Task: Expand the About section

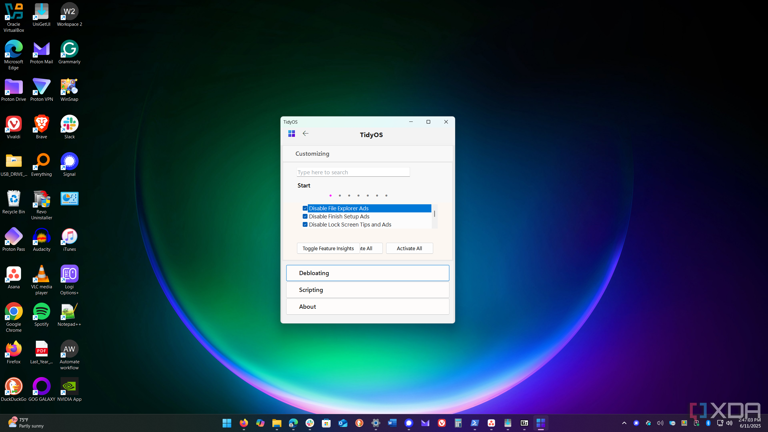Action: tap(367, 307)
